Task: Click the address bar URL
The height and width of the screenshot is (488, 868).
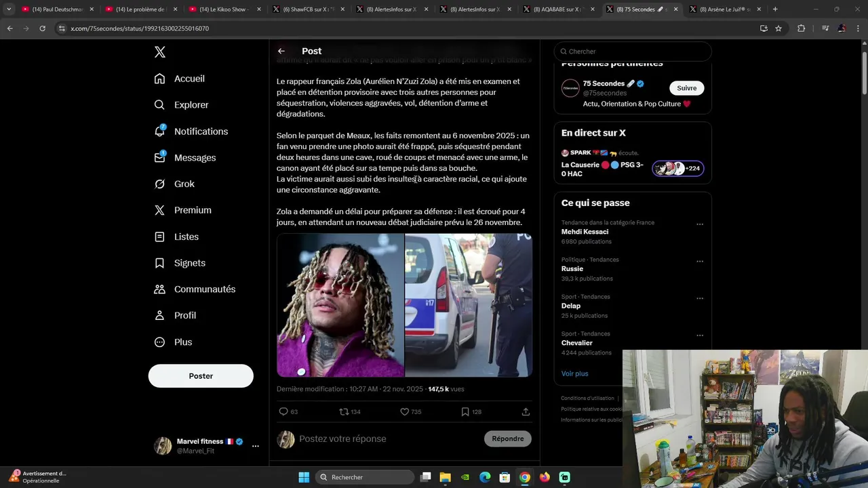Action: tap(140, 28)
